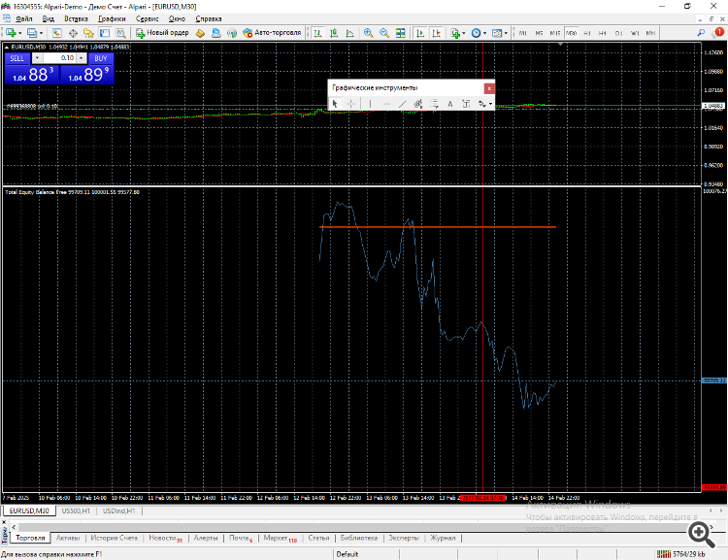Increase the lot volume with up arrow

[x=82, y=58]
